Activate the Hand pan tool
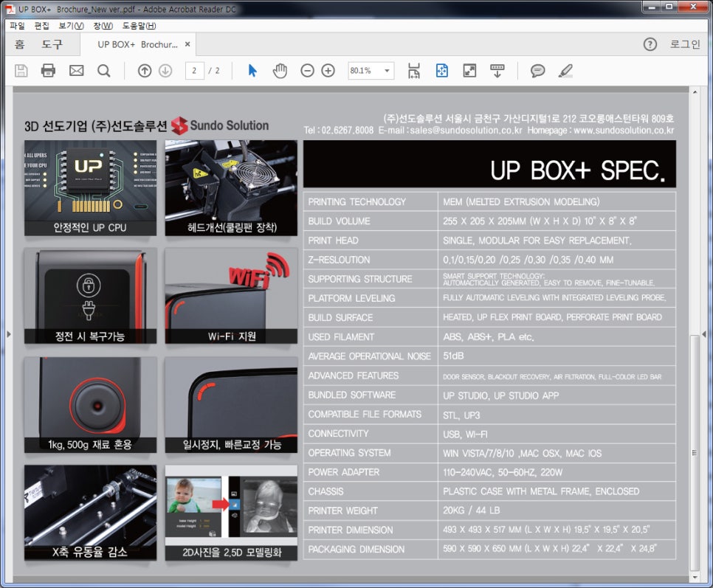 (280, 71)
